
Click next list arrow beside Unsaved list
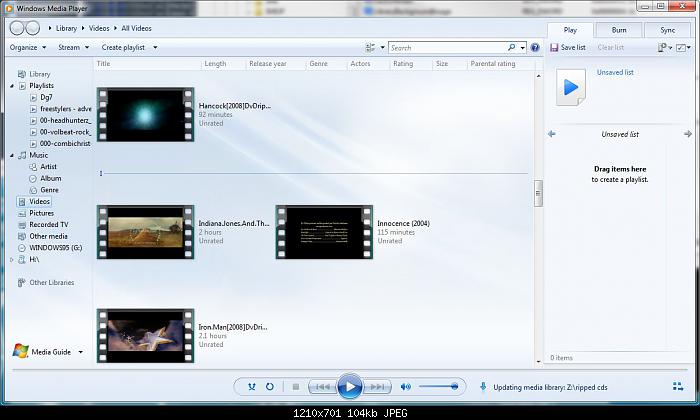tap(688, 134)
